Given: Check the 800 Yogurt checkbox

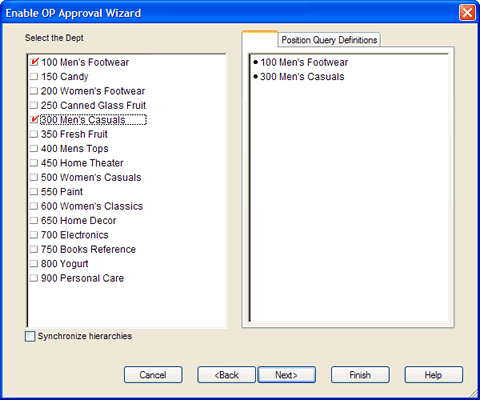Looking at the screenshot, I should (34, 264).
